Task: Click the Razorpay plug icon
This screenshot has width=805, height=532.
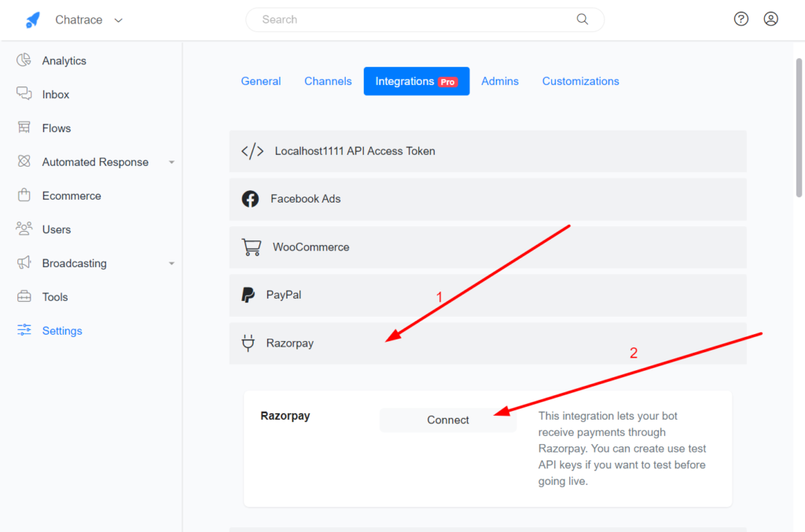Action: [x=248, y=343]
